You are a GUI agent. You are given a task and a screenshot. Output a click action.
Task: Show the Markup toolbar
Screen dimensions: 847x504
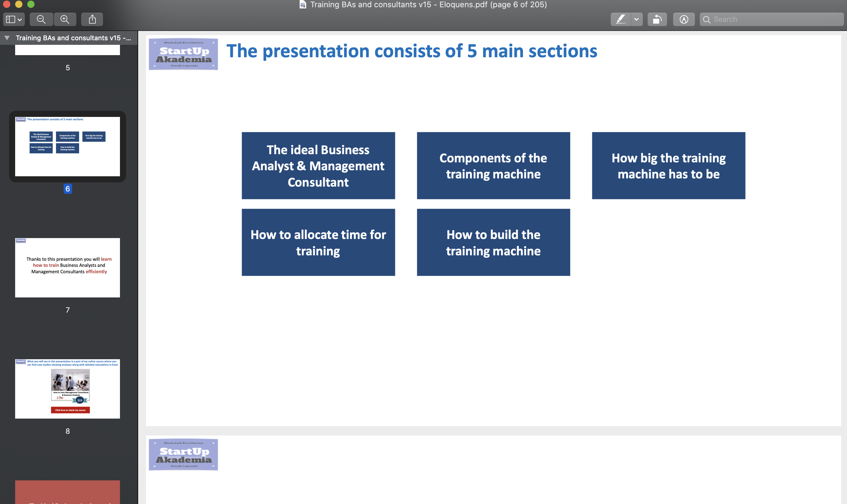click(x=684, y=19)
